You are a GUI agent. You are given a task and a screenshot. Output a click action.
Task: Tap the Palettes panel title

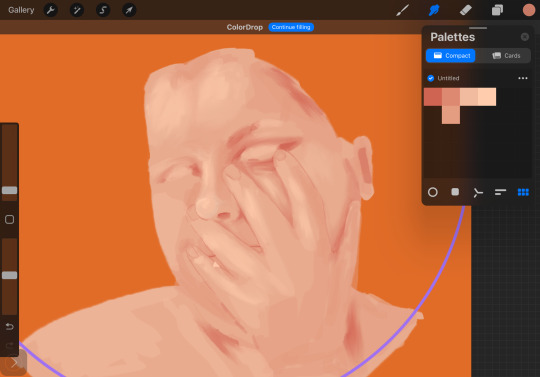pos(453,37)
